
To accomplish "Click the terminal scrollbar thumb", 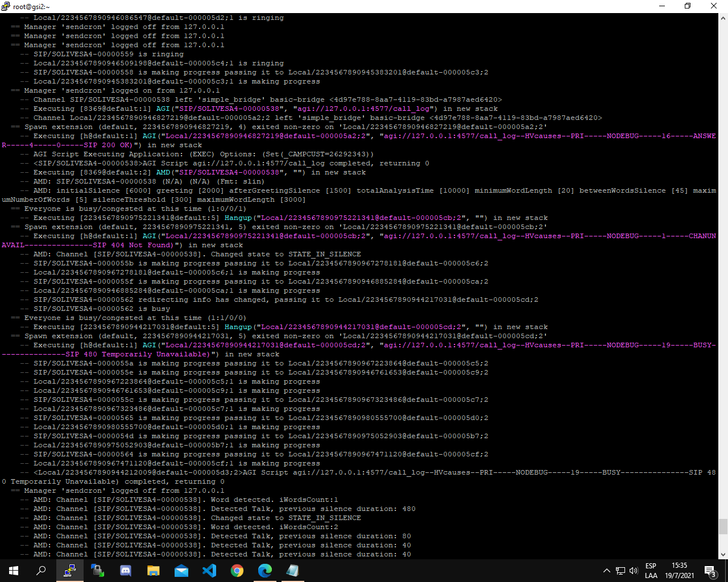I will tap(723, 527).
